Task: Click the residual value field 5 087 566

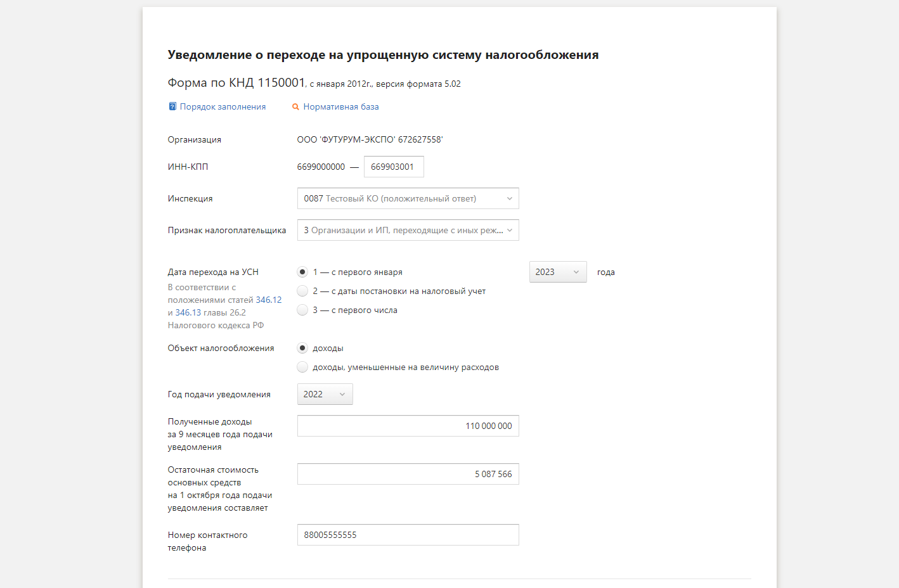Action: pos(408,474)
